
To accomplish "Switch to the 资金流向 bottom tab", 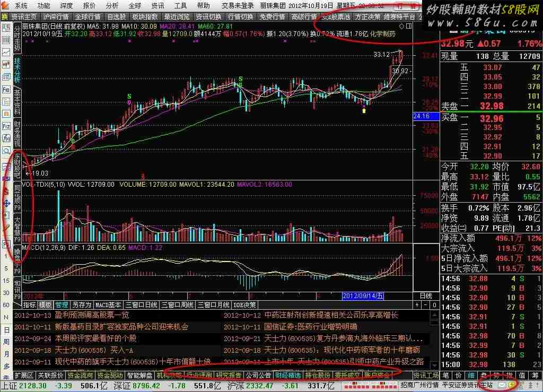I will coord(80,376).
